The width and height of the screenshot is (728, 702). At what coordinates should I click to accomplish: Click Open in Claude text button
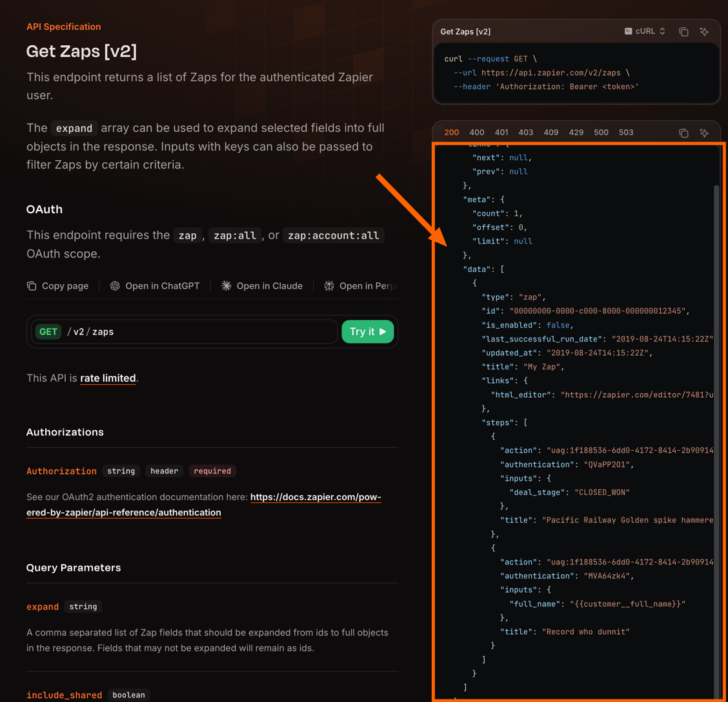269,286
